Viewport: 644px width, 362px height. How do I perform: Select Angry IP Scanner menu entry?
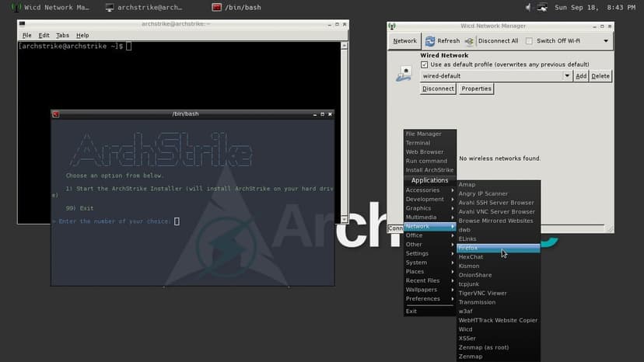[499, 193]
